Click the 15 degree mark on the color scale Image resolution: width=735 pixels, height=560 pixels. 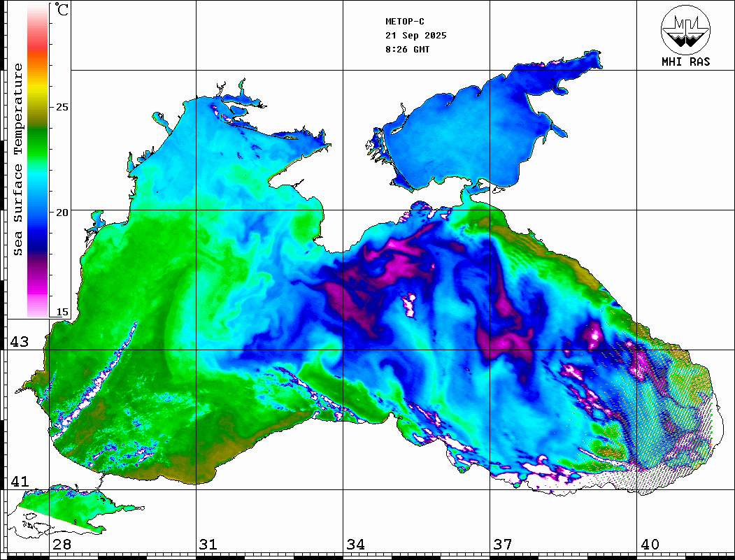[x=62, y=313]
